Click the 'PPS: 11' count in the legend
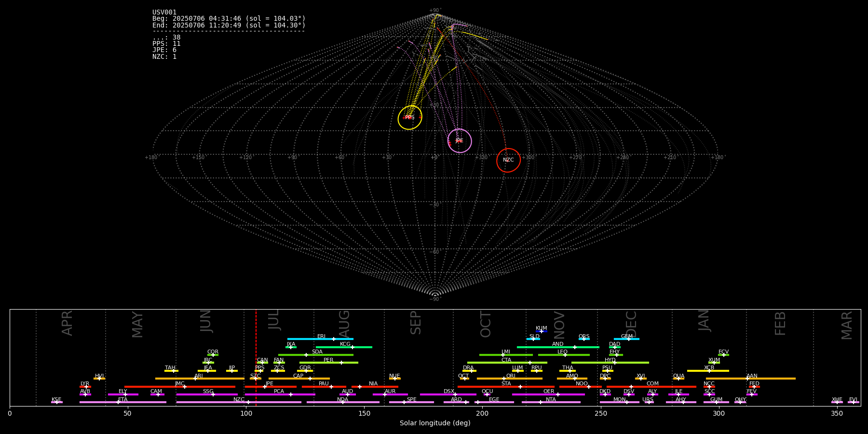 click(166, 43)
